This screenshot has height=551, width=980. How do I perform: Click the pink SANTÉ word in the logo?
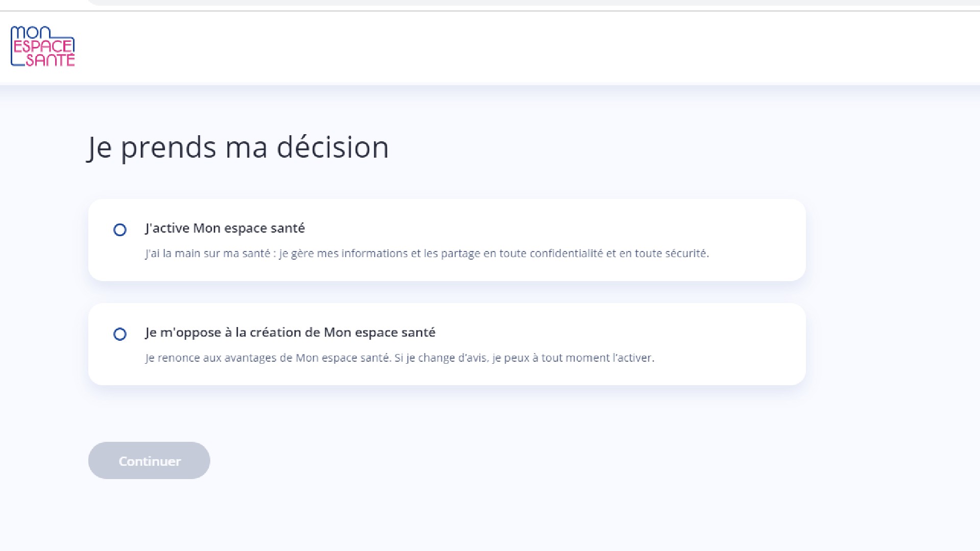pyautogui.click(x=51, y=60)
